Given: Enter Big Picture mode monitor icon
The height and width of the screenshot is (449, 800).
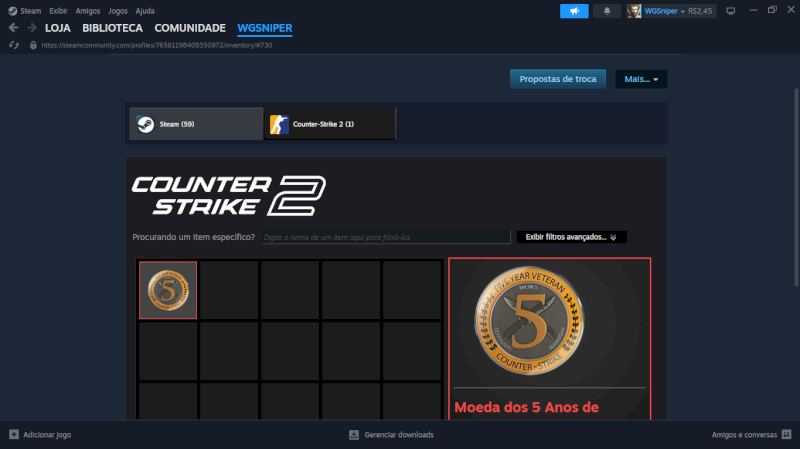Looking at the screenshot, I should coord(731,11).
